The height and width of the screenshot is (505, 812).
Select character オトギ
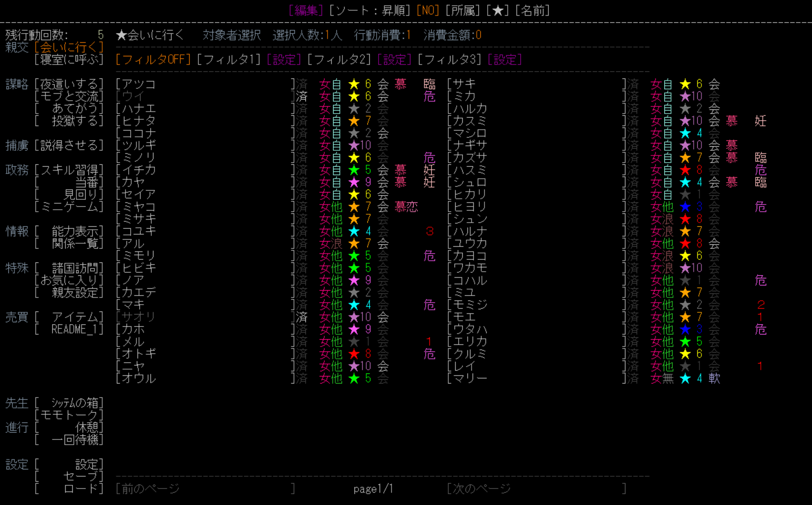(206, 354)
